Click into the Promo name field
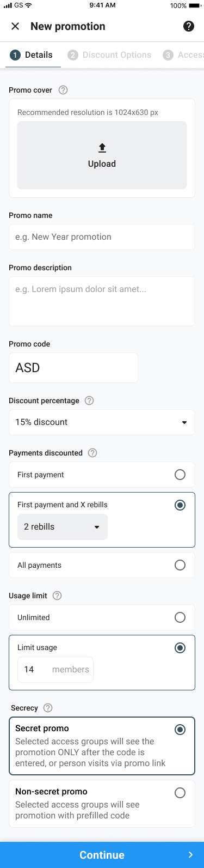Screen dimensions: 204x868 102,237
